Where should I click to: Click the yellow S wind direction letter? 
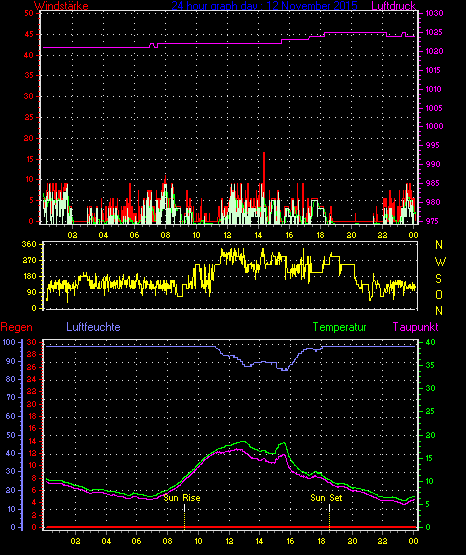coord(438,279)
